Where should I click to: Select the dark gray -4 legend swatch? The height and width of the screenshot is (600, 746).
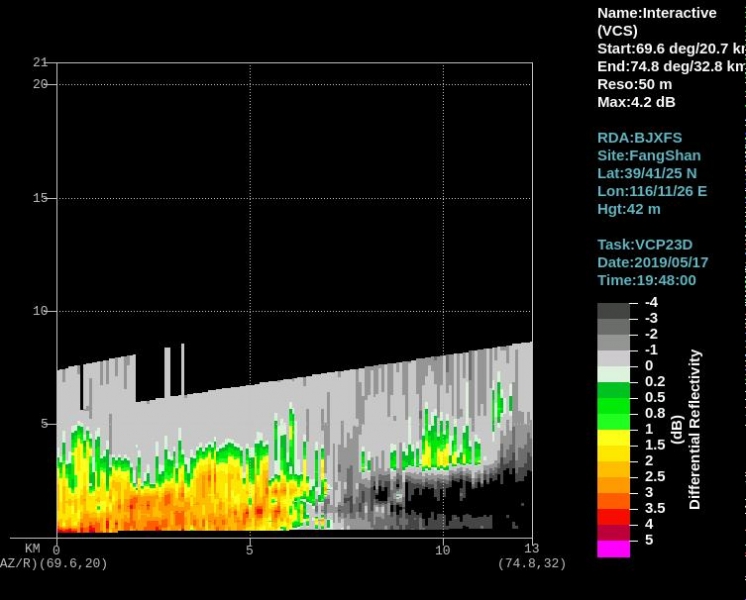[x=614, y=311]
